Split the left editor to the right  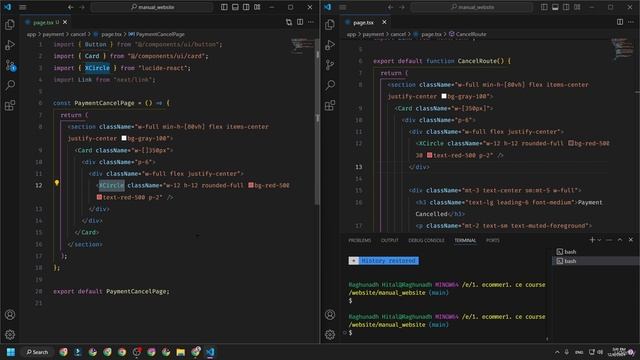click(x=300, y=22)
